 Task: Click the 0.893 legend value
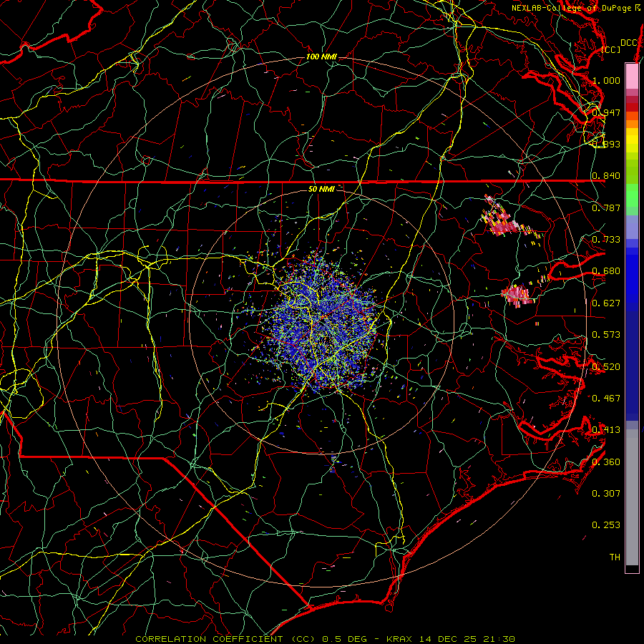[606, 144]
